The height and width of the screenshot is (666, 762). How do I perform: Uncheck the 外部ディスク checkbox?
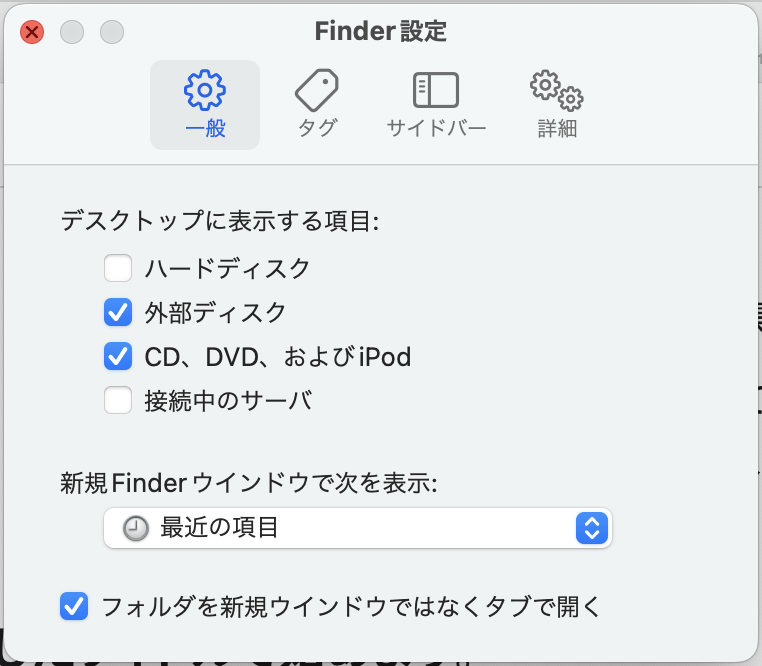(x=118, y=312)
